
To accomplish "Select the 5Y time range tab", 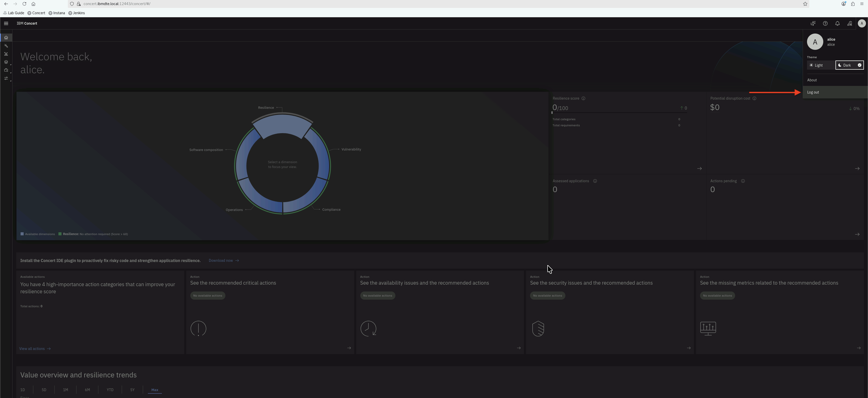I will point(132,390).
